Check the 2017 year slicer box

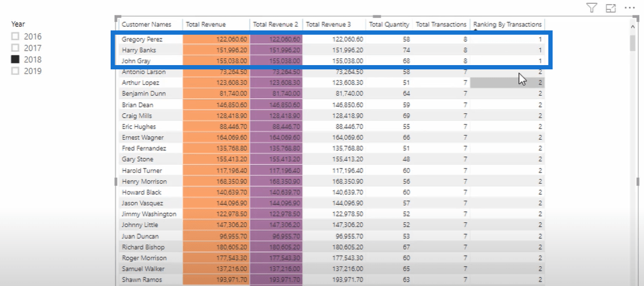tap(15, 48)
